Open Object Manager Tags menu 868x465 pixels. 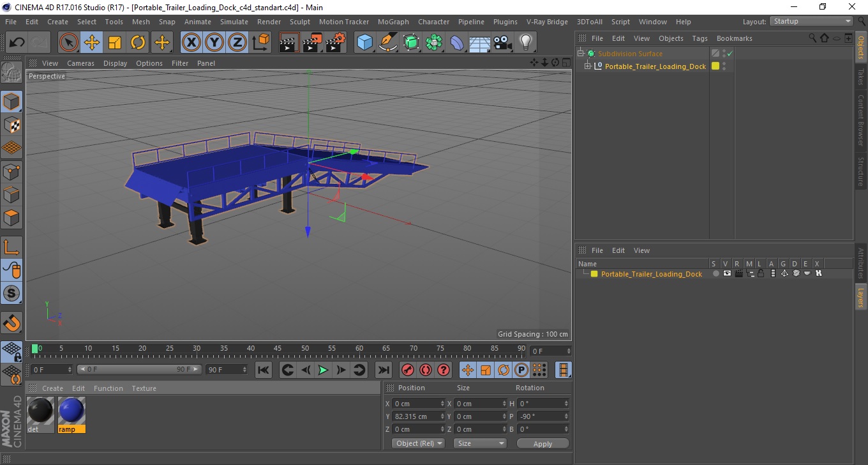point(700,38)
